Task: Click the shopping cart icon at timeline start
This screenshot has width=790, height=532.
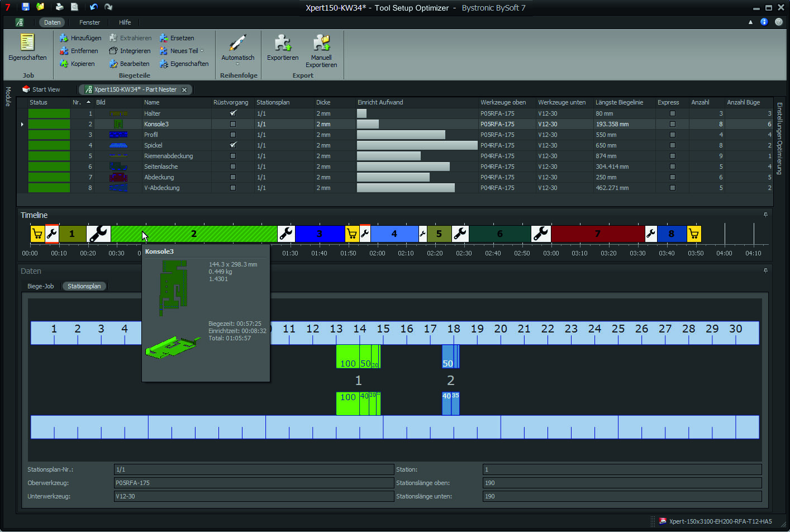Action: [x=37, y=234]
